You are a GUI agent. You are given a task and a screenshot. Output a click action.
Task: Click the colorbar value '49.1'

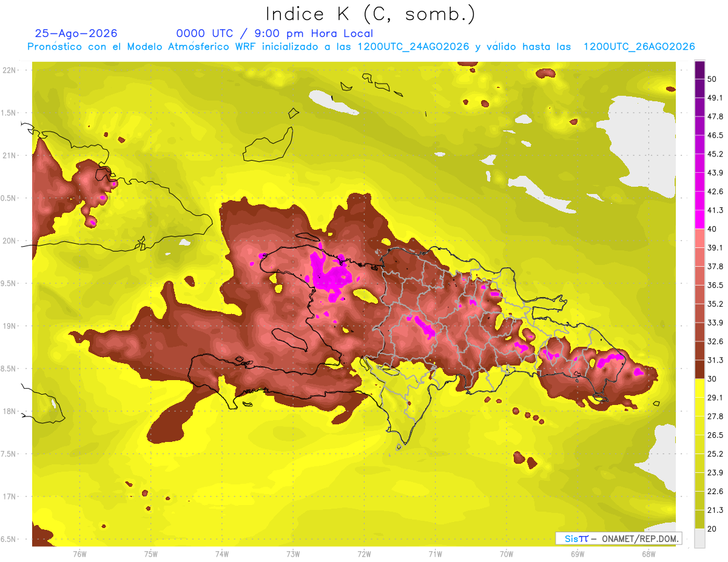pos(715,98)
